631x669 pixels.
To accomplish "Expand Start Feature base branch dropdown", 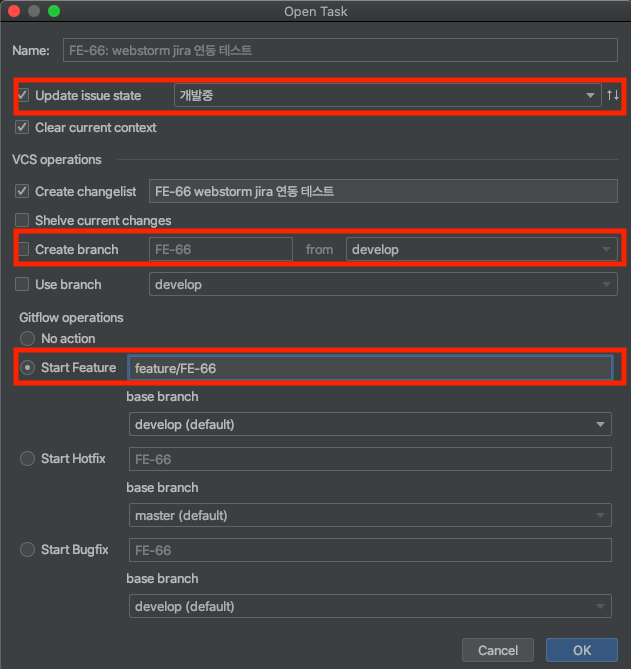I will 370,424.
